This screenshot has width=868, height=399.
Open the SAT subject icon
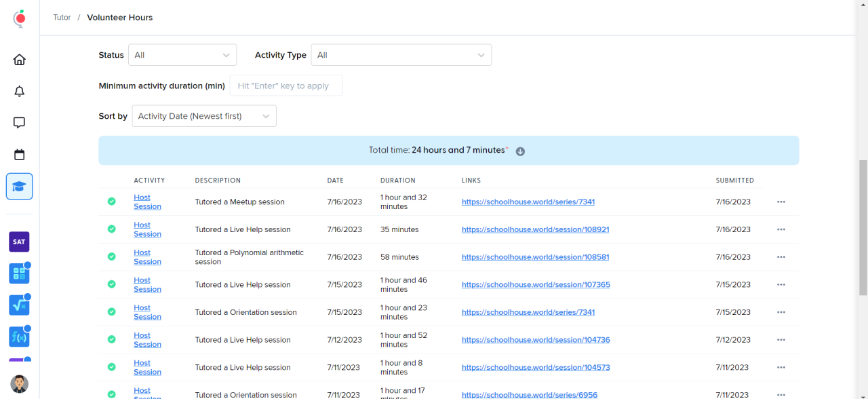pyautogui.click(x=19, y=242)
